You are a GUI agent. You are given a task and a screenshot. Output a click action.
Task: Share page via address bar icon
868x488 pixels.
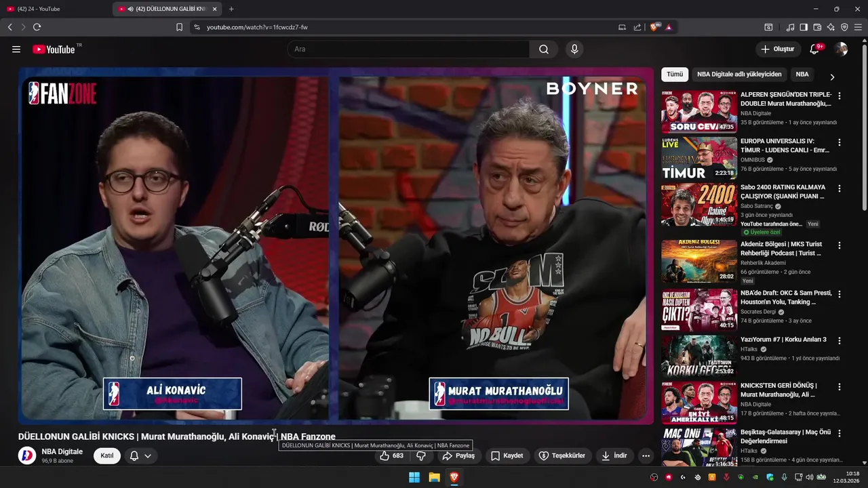coord(637,27)
